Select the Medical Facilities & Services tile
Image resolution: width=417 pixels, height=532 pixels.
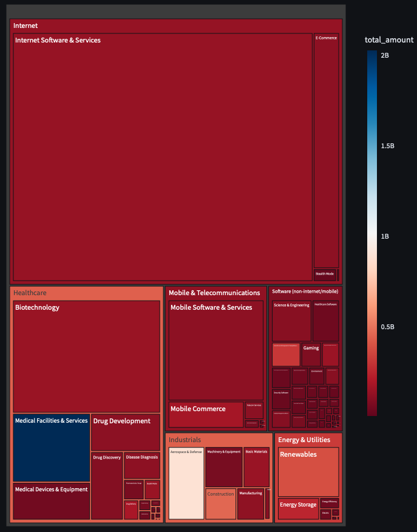tap(52, 448)
